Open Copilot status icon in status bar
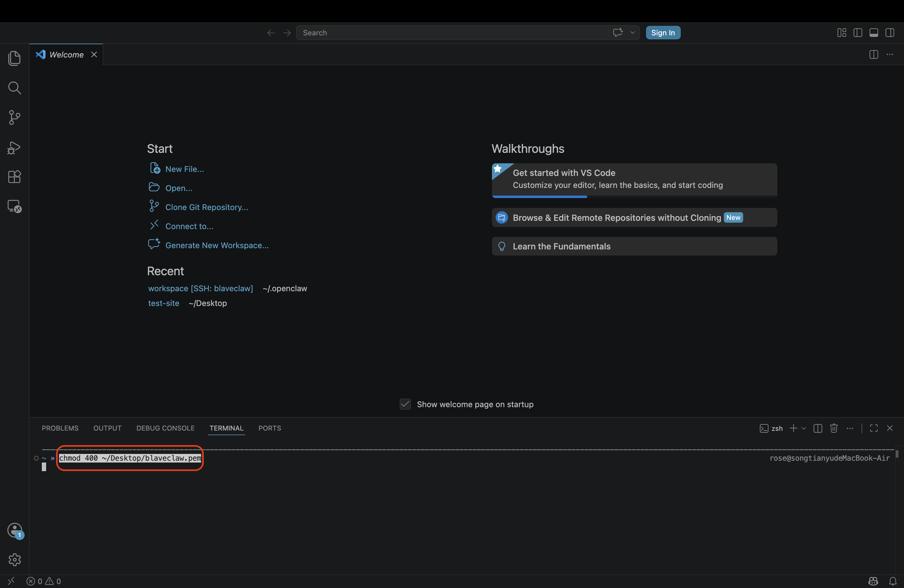 [873, 581]
